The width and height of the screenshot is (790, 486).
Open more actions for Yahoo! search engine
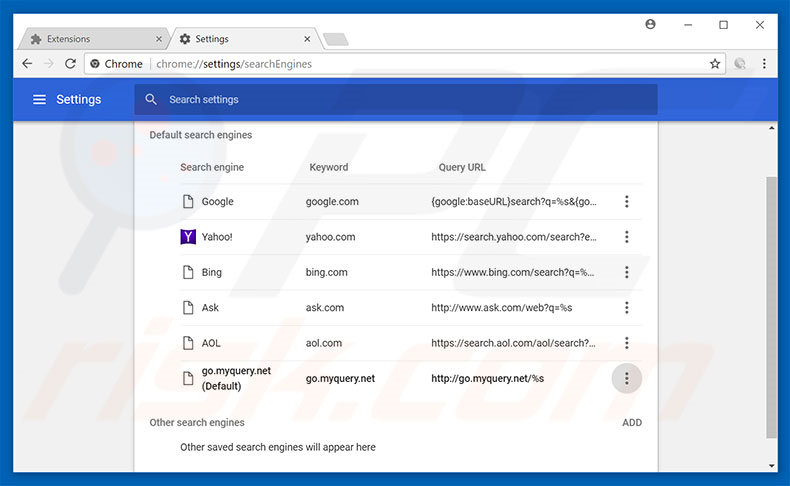click(x=626, y=237)
